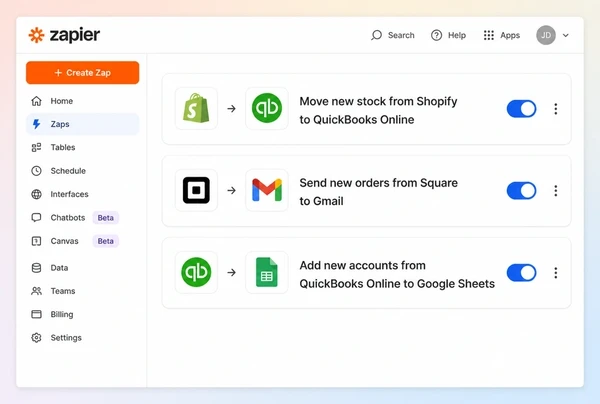Screen dimensions: 600x404
Task: Click the JD user avatar
Action: [x=546, y=35]
